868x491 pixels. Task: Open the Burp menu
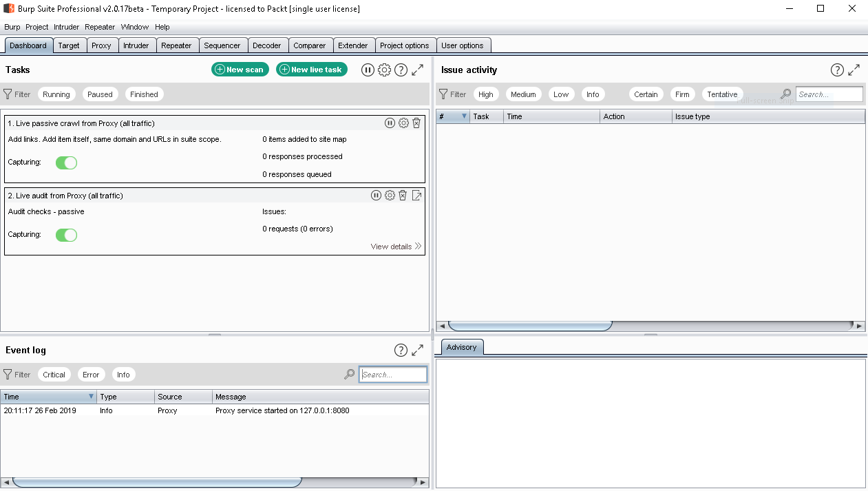12,27
